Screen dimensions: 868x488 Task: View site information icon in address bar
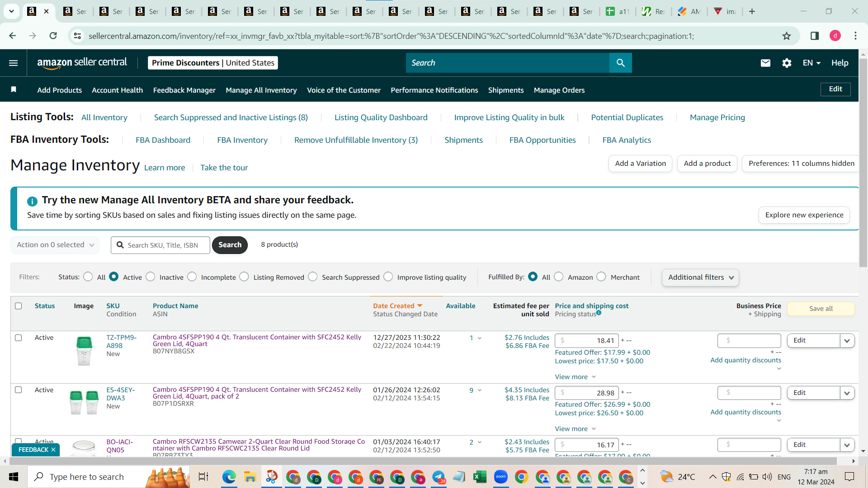coord(78,36)
